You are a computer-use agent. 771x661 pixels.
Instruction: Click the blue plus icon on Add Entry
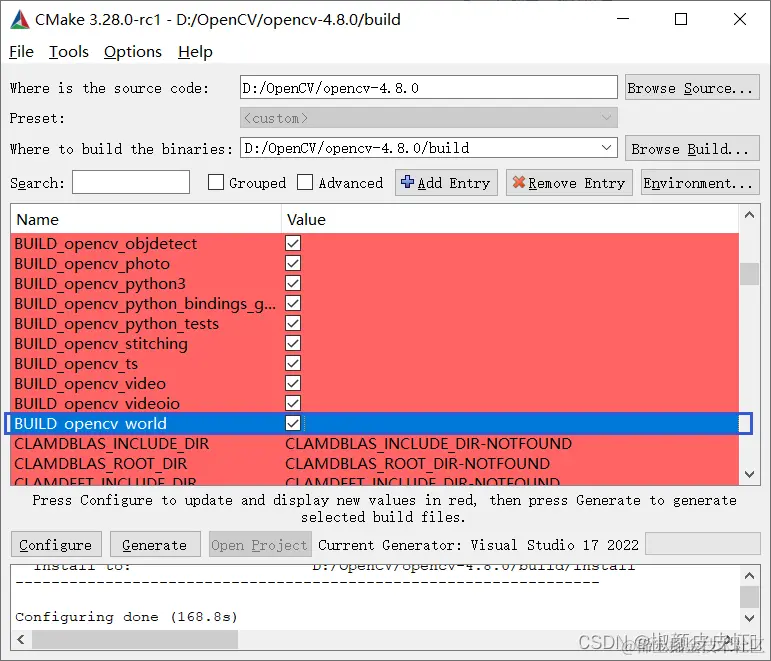[x=407, y=182]
